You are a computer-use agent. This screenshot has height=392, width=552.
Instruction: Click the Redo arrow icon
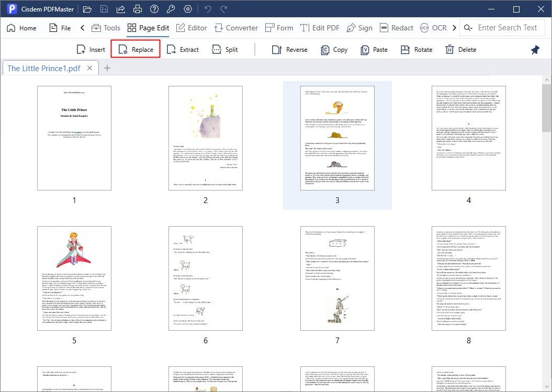(x=224, y=9)
